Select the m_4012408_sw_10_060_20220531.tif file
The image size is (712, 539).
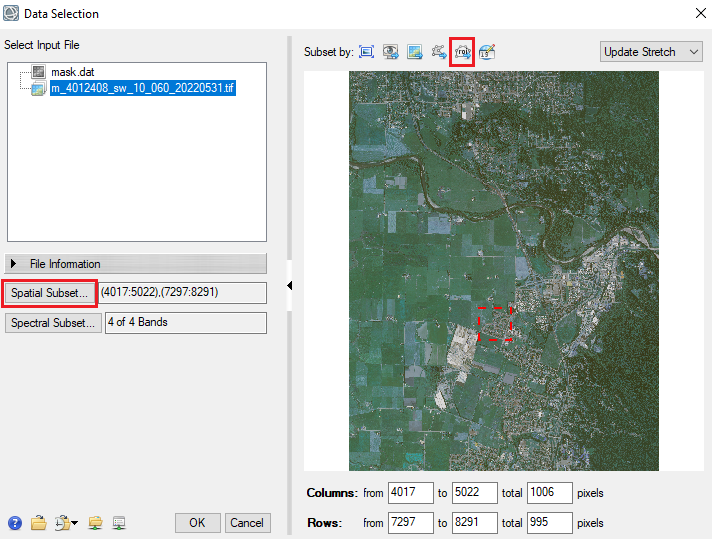tap(142, 89)
